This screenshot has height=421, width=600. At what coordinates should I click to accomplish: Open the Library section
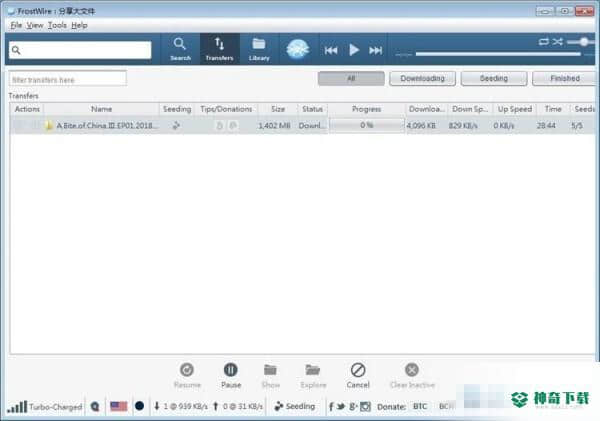[x=259, y=49]
